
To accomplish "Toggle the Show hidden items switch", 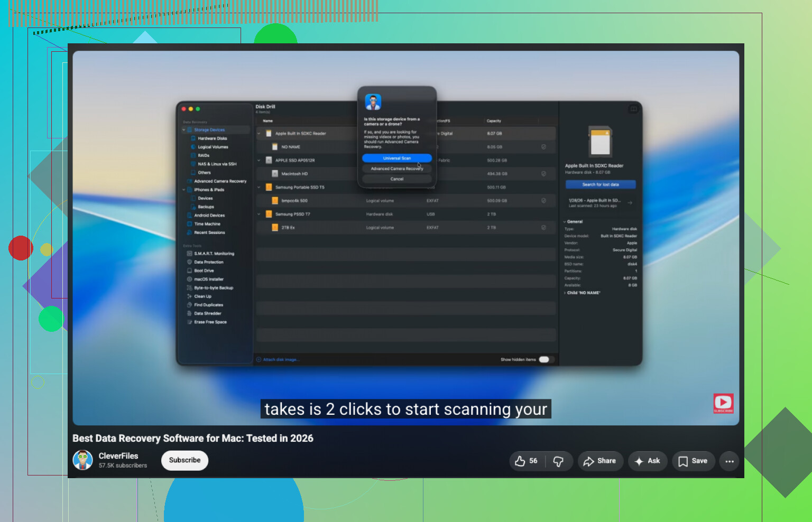I will click(x=546, y=359).
